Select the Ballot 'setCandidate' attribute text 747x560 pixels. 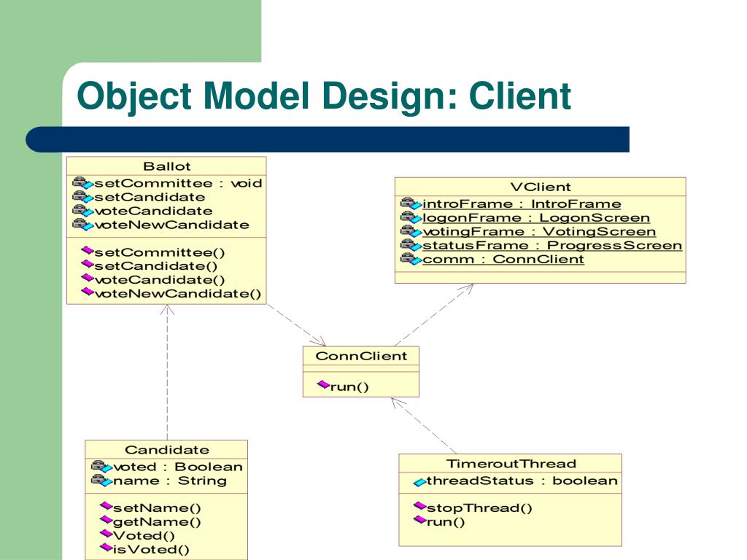[150, 197]
